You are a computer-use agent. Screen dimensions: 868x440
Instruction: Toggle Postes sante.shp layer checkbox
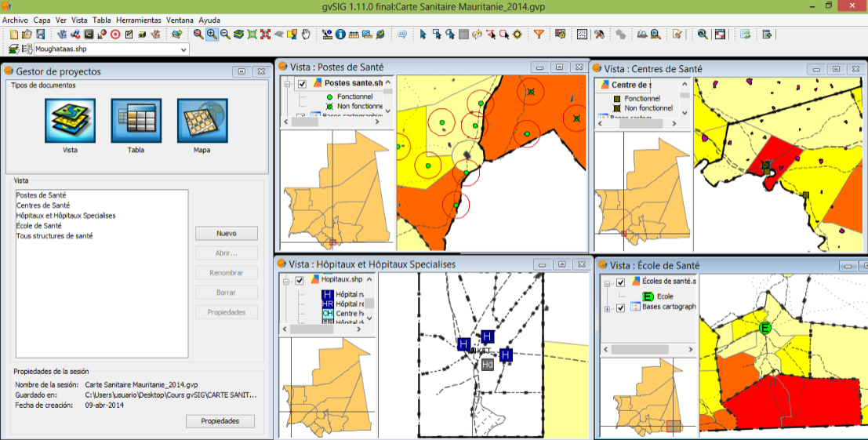tap(302, 84)
